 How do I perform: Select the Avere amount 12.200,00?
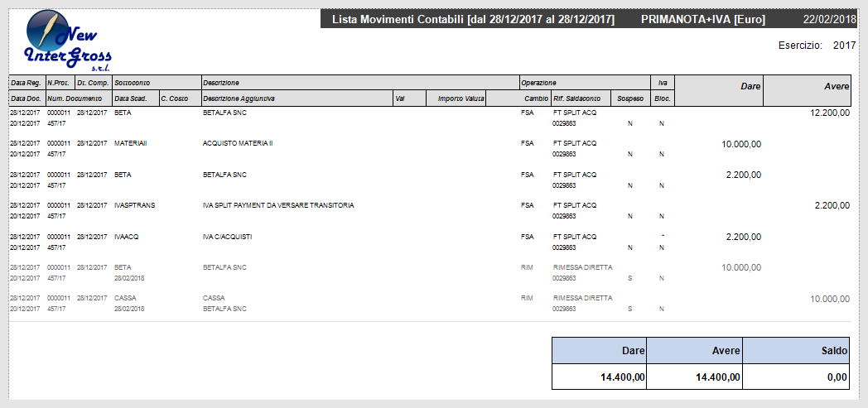[829, 113]
